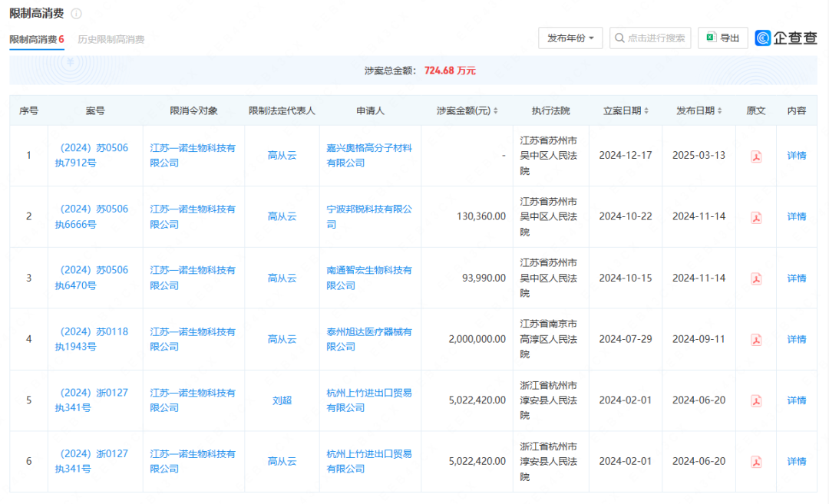Open the PDF document for 泰州旭达 case

click(x=755, y=338)
